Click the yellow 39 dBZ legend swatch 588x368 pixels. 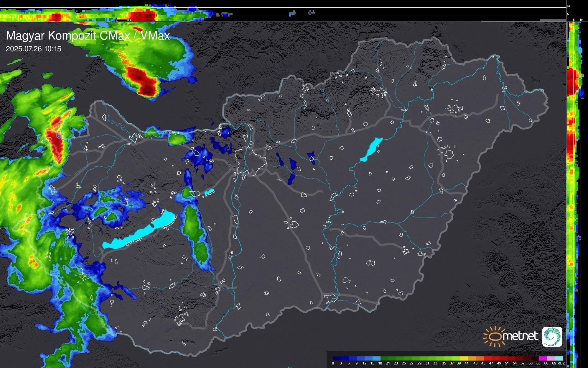(x=464, y=358)
